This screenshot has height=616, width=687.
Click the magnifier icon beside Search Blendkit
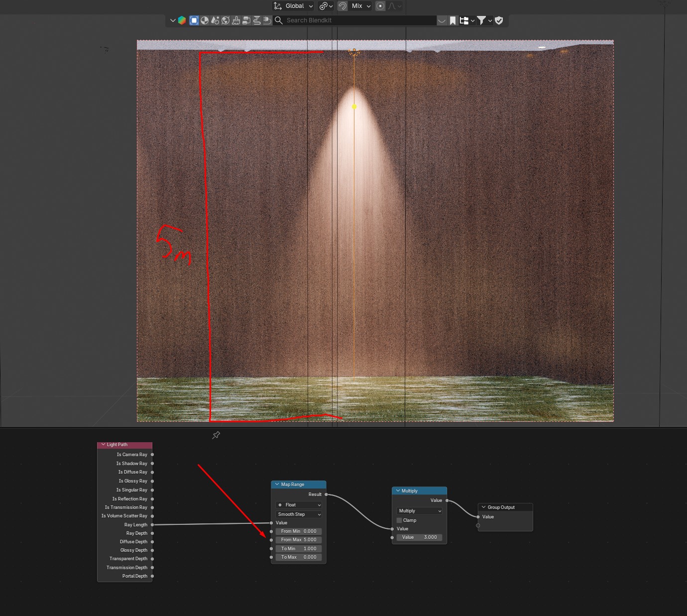[x=279, y=20]
